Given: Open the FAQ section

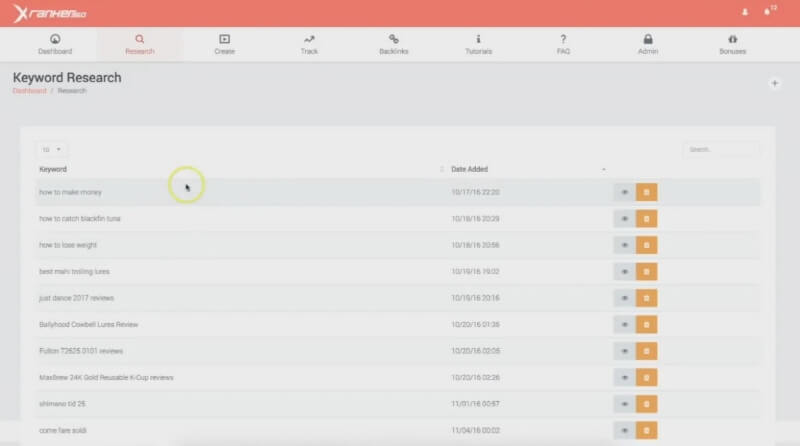Looking at the screenshot, I should [x=563, y=44].
